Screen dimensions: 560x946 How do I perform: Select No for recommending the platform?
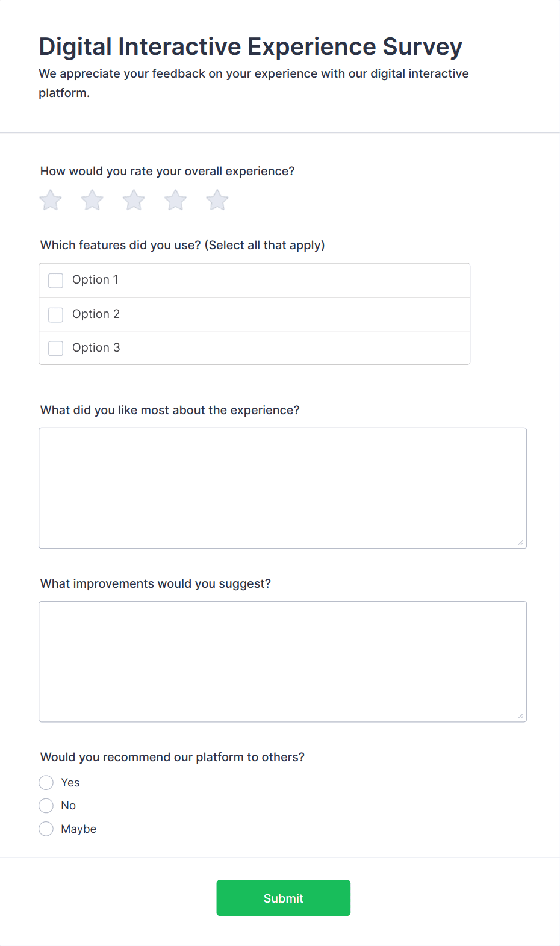click(x=46, y=805)
